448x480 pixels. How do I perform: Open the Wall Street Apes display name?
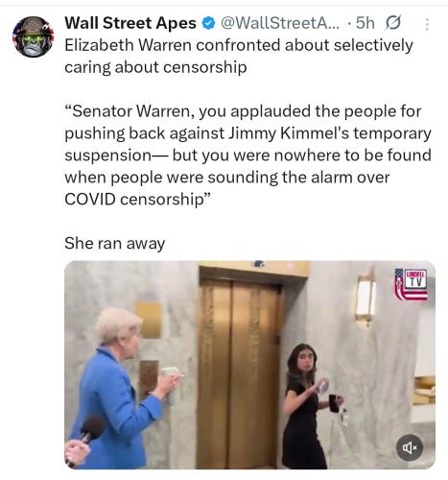pyautogui.click(x=130, y=23)
